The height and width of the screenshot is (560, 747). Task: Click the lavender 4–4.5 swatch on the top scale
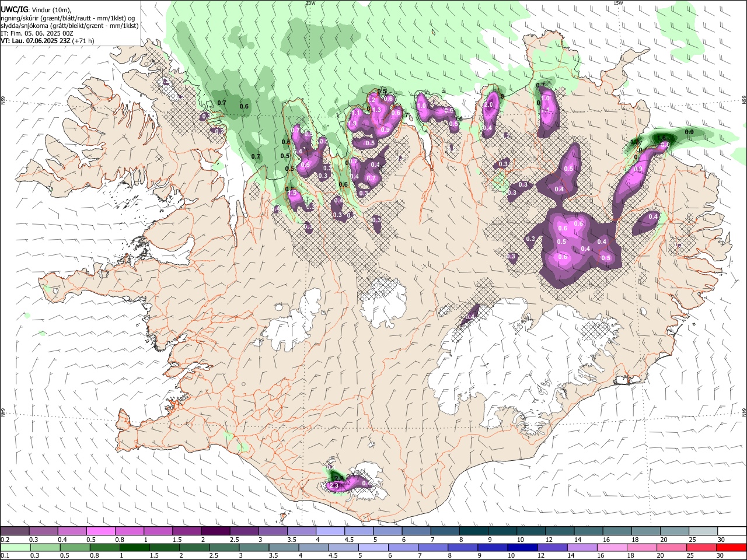tap(330, 531)
